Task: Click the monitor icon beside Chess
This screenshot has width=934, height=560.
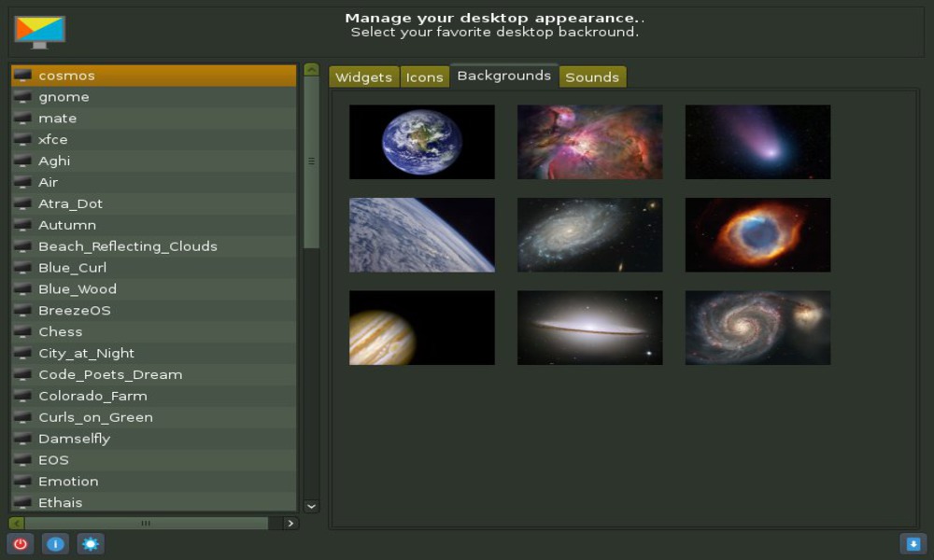Action: coord(22,332)
